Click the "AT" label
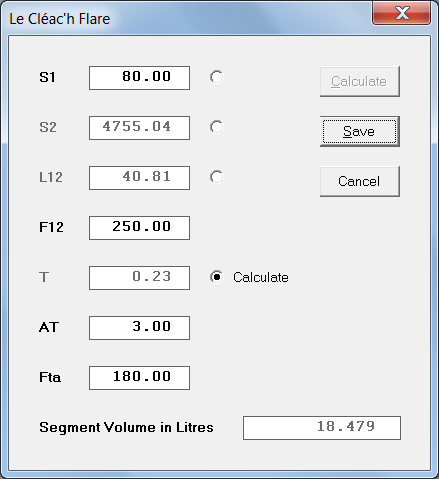The height and width of the screenshot is (479, 439). point(49,327)
